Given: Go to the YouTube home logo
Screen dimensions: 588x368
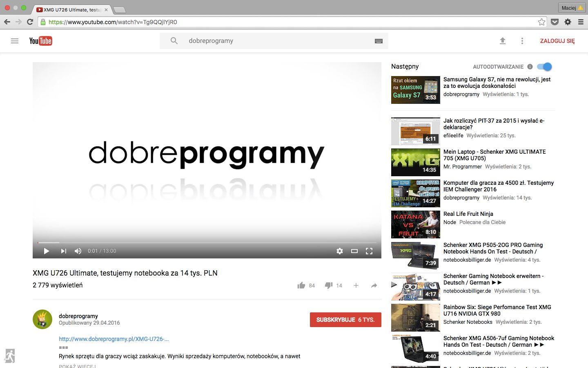Looking at the screenshot, I should pyautogui.click(x=40, y=41).
